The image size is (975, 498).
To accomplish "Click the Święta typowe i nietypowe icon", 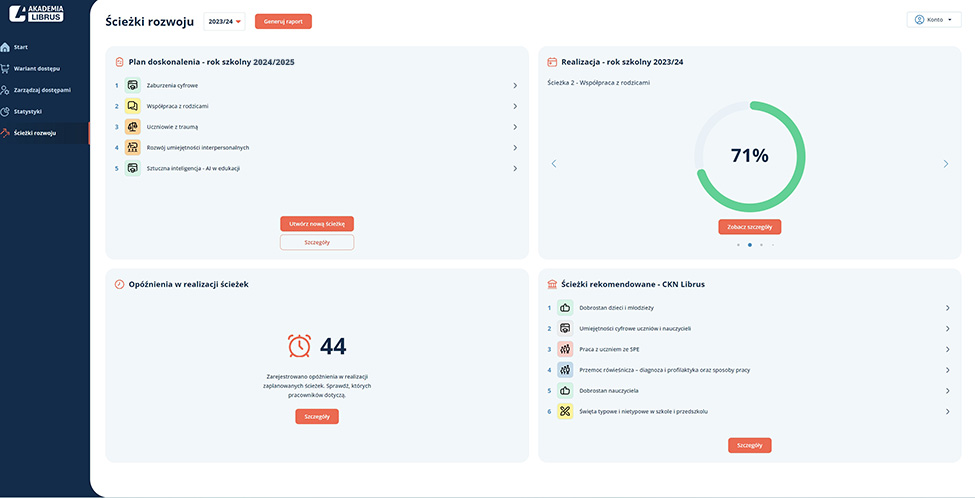I will point(565,411).
